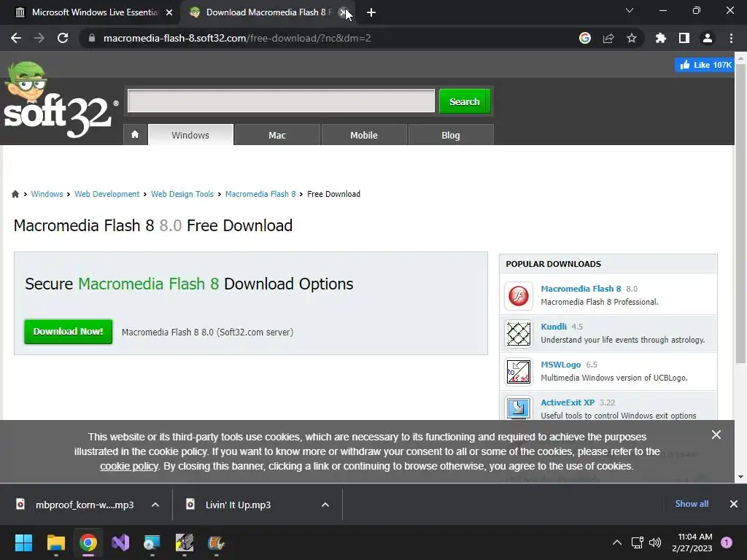Show hidden system tray icons

click(617, 542)
